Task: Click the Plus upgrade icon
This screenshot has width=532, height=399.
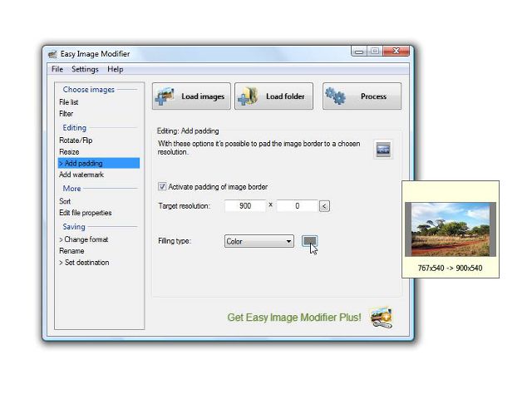Action: coord(382,318)
